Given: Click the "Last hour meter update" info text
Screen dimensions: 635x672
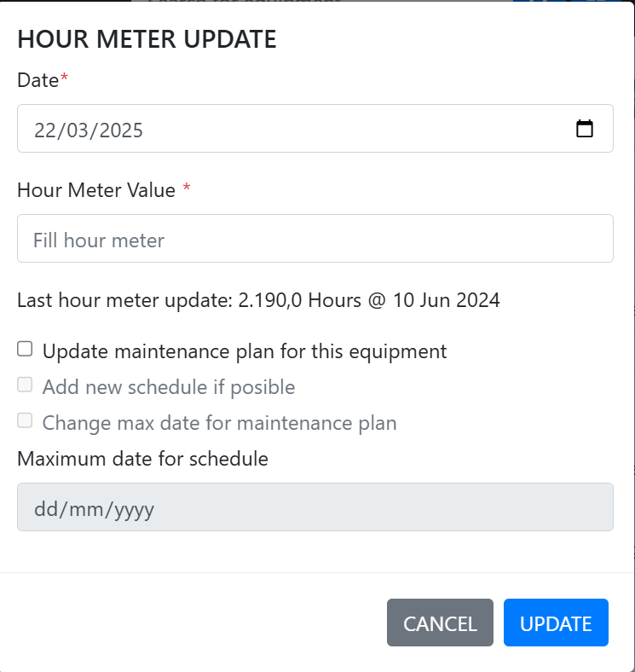Looking at the screenshot, I should point(258,300).
